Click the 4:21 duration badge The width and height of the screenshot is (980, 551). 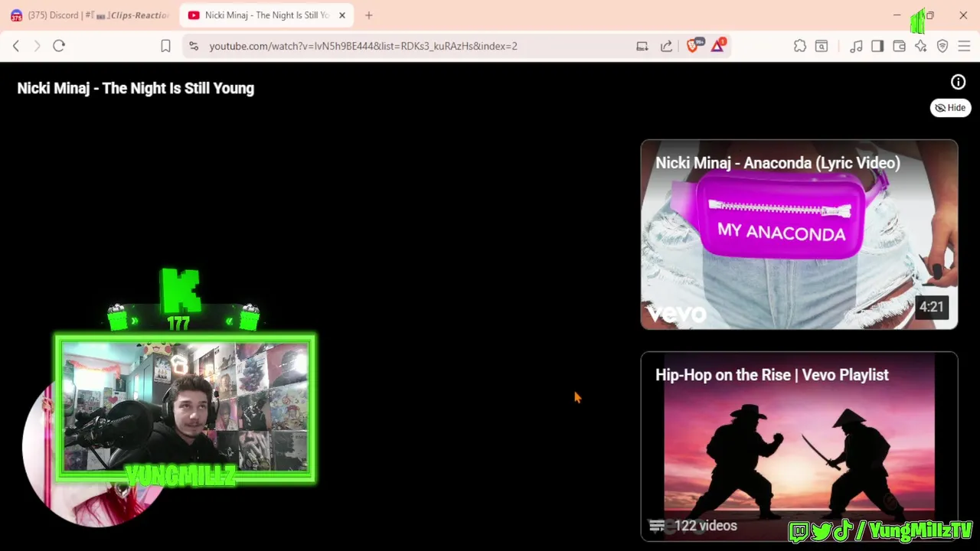coord(931,307)
